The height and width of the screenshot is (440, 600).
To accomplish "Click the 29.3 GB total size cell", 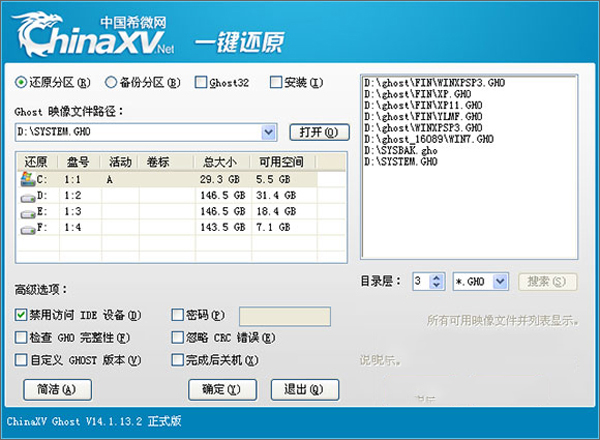I will click(x=220, y=179).
